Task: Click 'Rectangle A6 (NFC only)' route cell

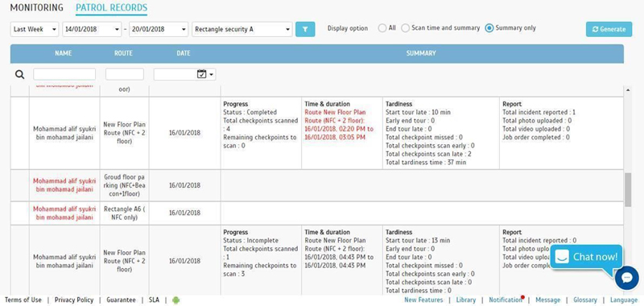Action: (124, 213)
